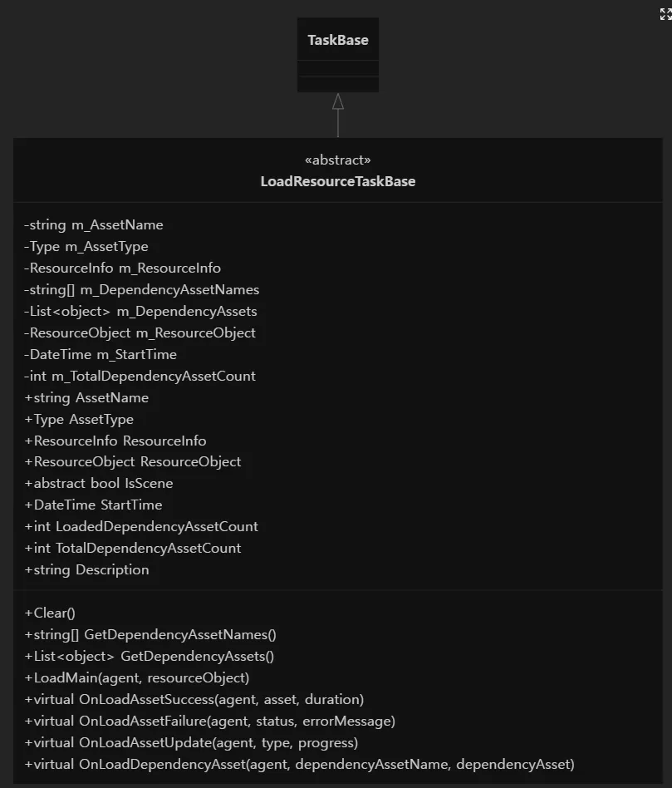Click the ResourceObject public property
The height and width of the screenshot is (788, 672).
pyautogui.click(x=133, y=461)
